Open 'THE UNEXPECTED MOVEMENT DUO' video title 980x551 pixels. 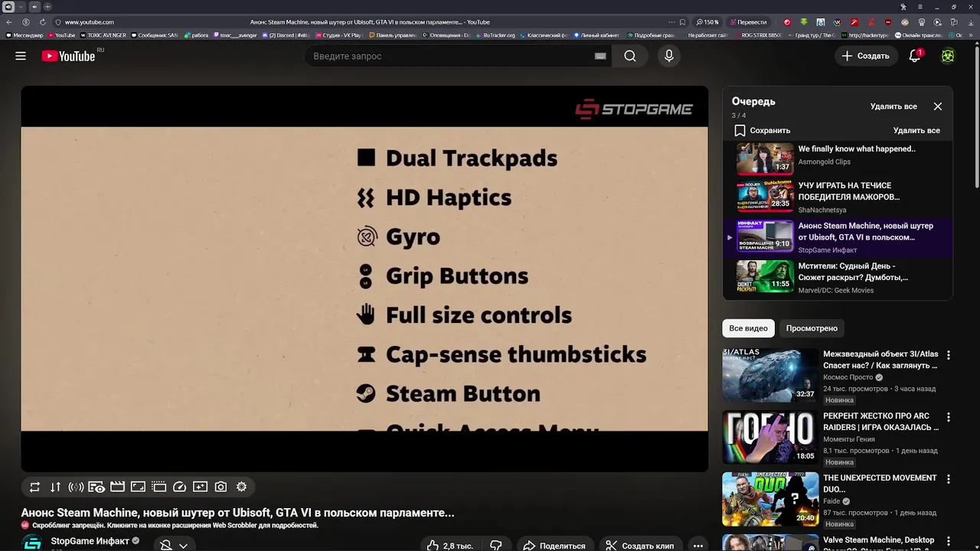tap(880, 484)
